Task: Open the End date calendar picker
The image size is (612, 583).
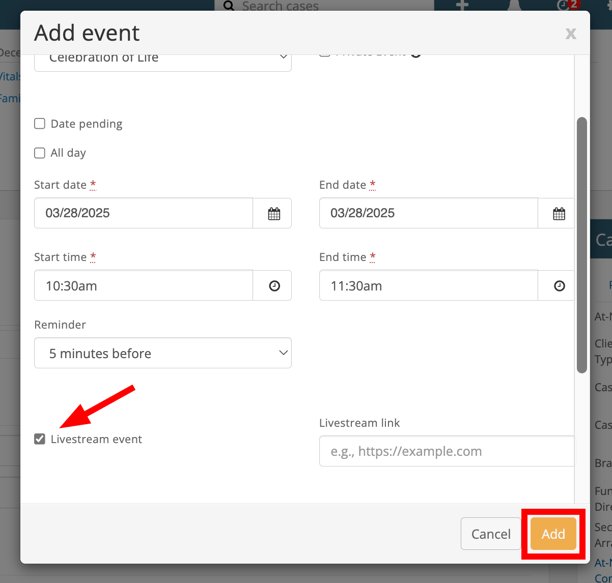Action: (558, 213)
